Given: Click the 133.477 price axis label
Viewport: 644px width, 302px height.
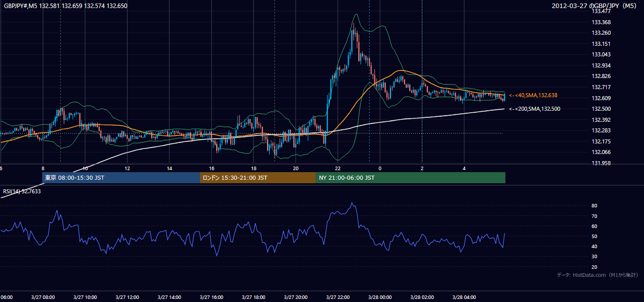Looking at the screenshot, I should tap(601, 11).
